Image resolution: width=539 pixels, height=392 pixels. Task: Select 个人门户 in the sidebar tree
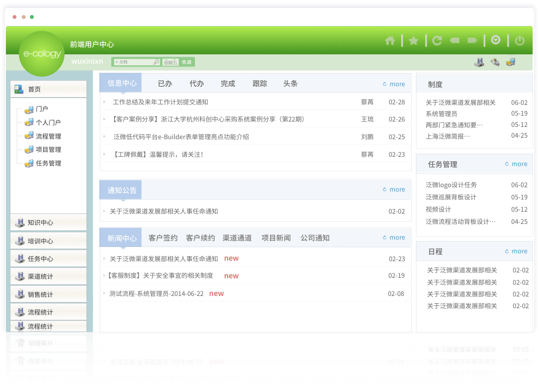pyautogui.click(x=48, y=122)
